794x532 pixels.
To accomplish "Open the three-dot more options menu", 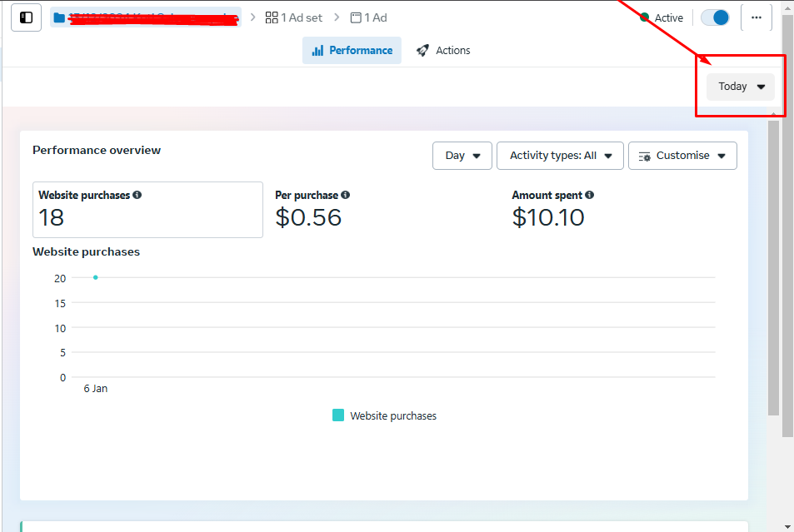I will point(756,17).
